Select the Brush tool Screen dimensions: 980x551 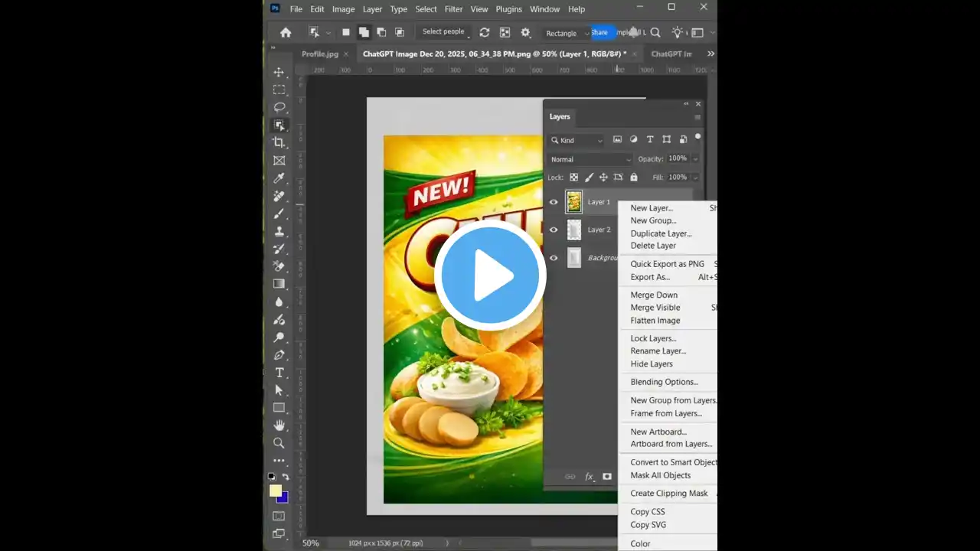tap(279, 214)
